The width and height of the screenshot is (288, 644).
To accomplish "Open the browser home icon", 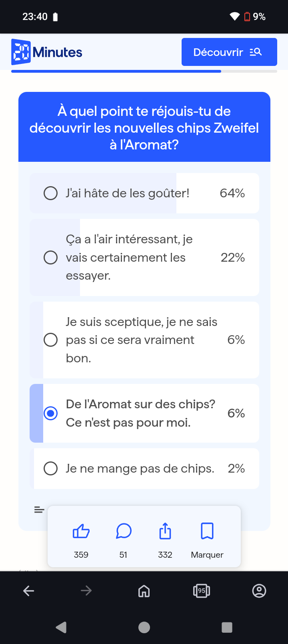I will (144, 591).
